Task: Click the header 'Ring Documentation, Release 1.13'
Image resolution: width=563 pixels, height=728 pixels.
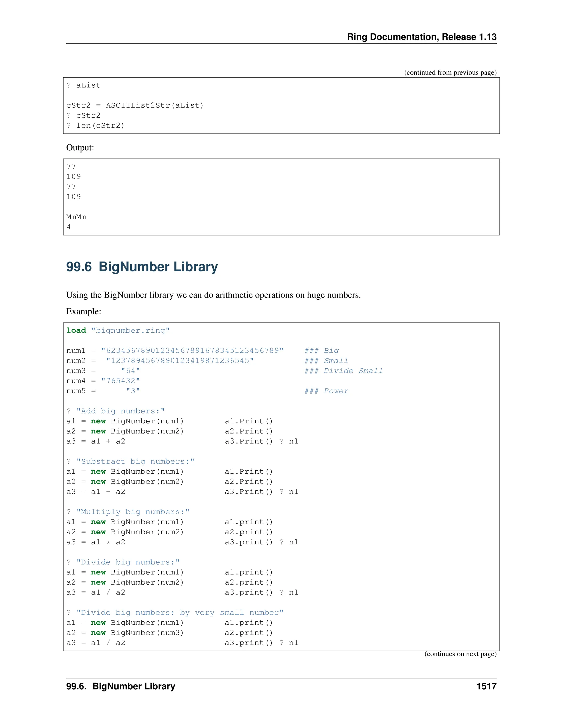Action: [422, 37]
